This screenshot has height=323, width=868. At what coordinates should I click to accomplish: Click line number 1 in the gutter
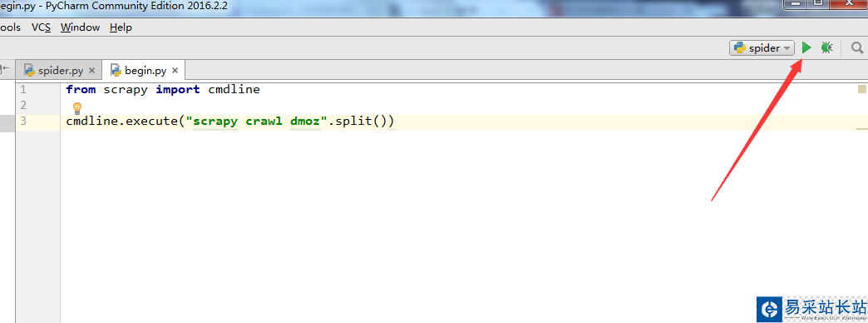click(23, 89)
